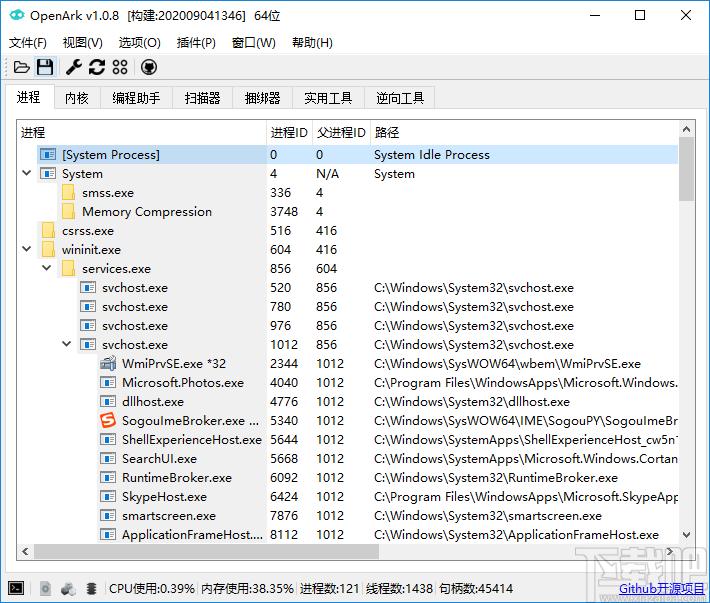Viewport: 710px width, 603px height.
Task: Open the 窗口(W) menu
Action: pyautogui.click(x=254, y=43)
